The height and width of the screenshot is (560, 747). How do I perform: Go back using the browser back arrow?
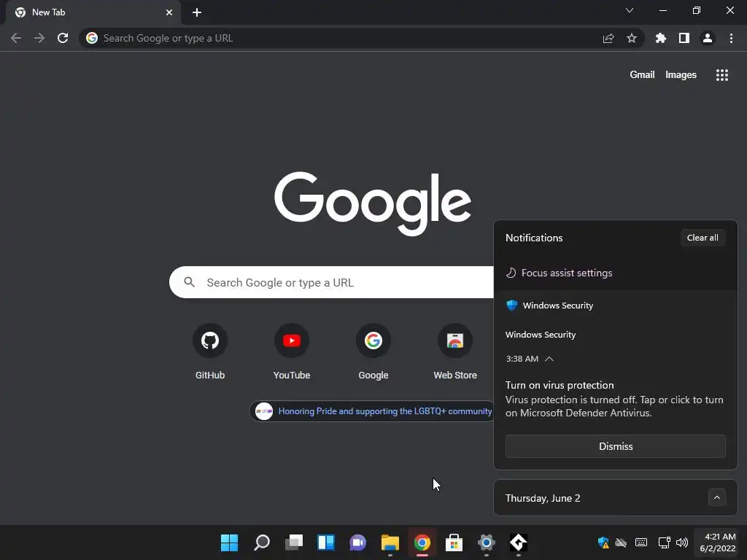coord(16,38)
